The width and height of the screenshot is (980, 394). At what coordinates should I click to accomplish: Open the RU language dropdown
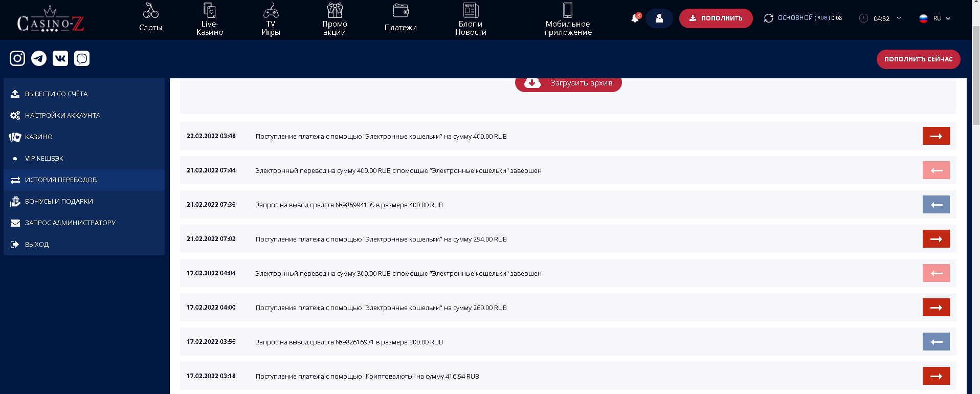point(941,18)
